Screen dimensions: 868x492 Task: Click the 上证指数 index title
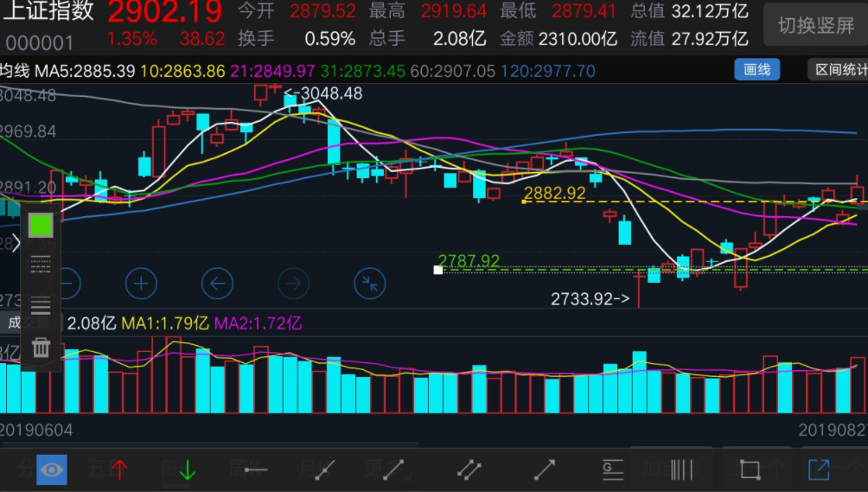[48, 11]
